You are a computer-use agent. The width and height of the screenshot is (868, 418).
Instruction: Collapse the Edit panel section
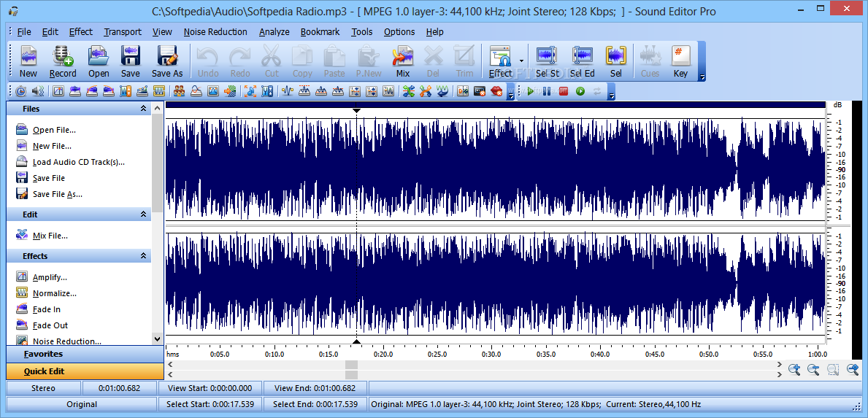pyautogui.click(x=144, y=214)
